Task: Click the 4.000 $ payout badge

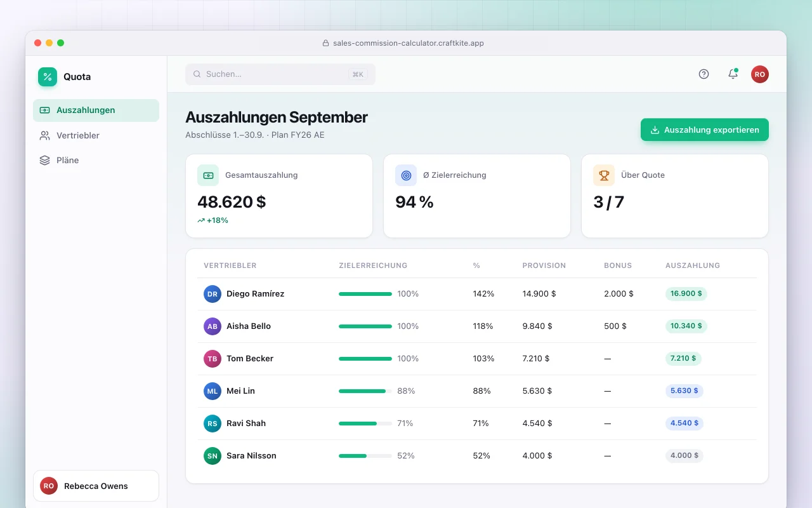Action: tap(684, 456)
